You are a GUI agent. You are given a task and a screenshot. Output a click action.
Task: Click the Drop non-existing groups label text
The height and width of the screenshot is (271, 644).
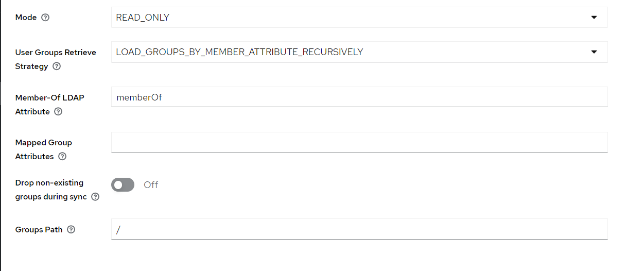pos(51,190)
